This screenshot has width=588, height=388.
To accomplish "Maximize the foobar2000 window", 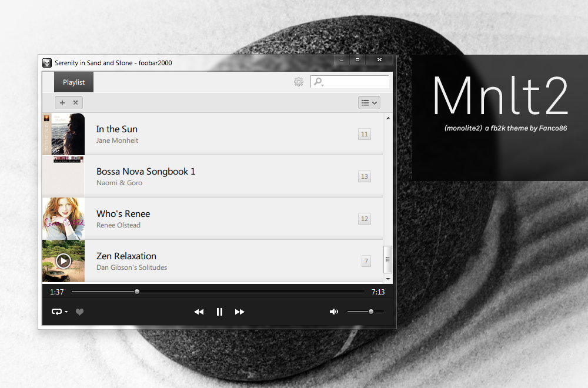I will [358, 60].
